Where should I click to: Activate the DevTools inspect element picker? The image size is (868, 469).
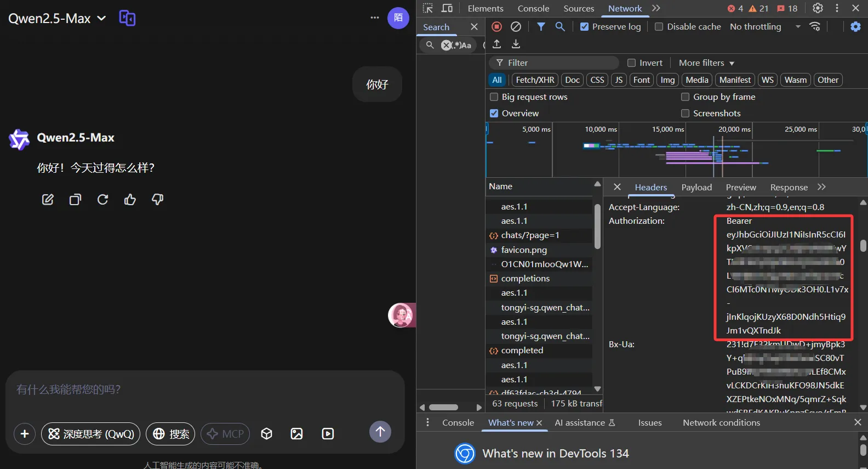[x=428, y=8]
